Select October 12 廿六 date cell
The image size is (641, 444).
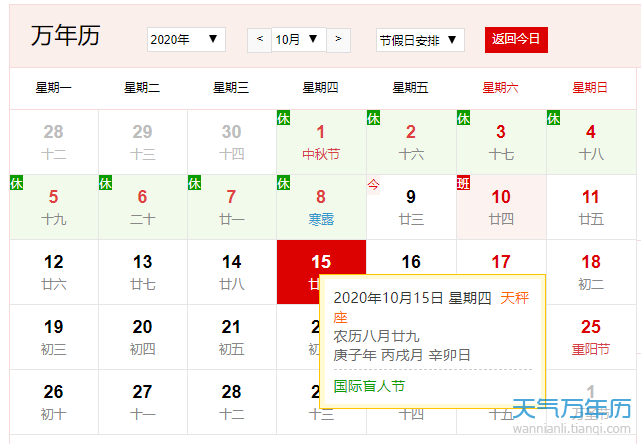[x=54, y=272]
